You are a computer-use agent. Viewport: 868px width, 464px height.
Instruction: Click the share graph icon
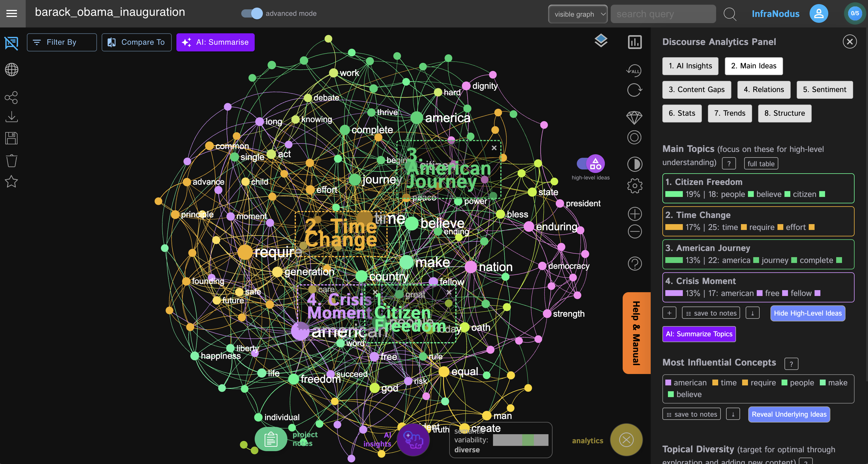coord(11,98)
